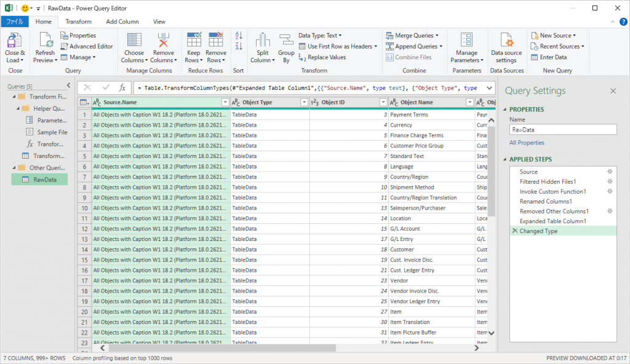Sort descending with the Z-A icon
630x364 pixels.
pos(239,46)
